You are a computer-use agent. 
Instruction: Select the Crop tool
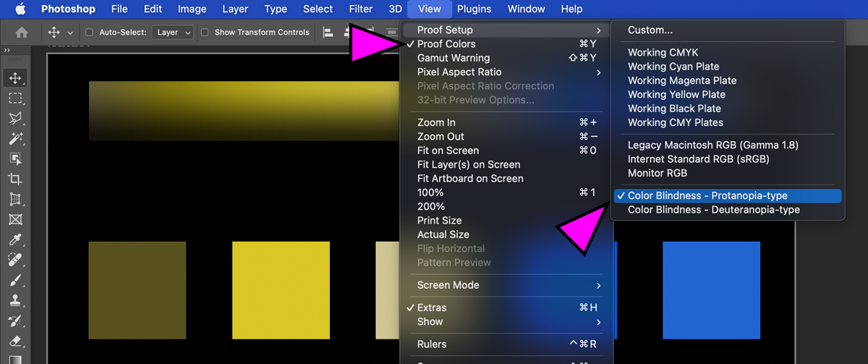tap(15, 179)
